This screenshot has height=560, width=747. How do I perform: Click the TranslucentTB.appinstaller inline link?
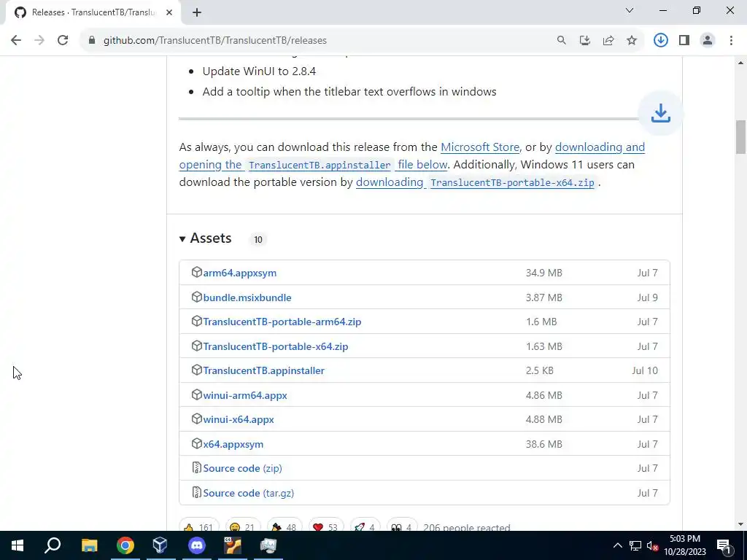[x=320, y=166]
